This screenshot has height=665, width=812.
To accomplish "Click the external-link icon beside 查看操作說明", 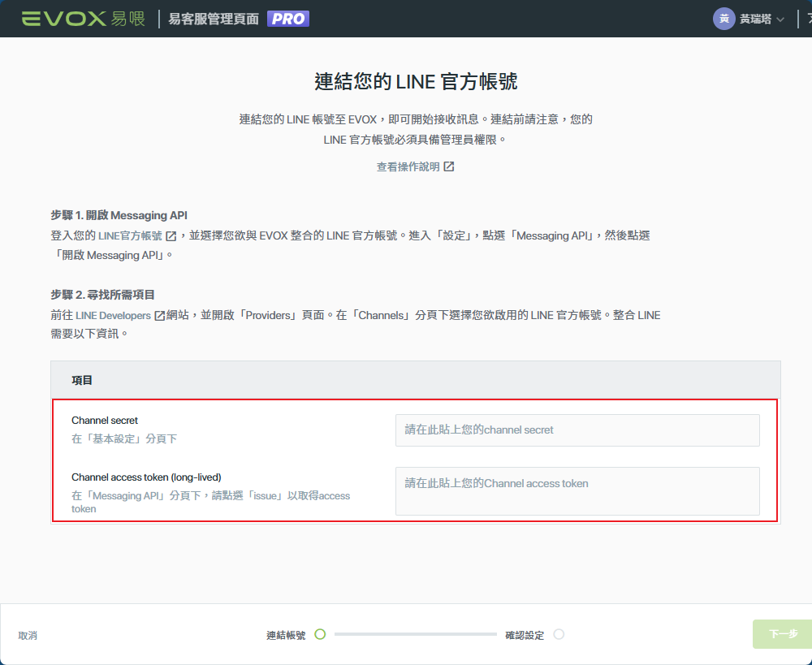I will point(449,166).
